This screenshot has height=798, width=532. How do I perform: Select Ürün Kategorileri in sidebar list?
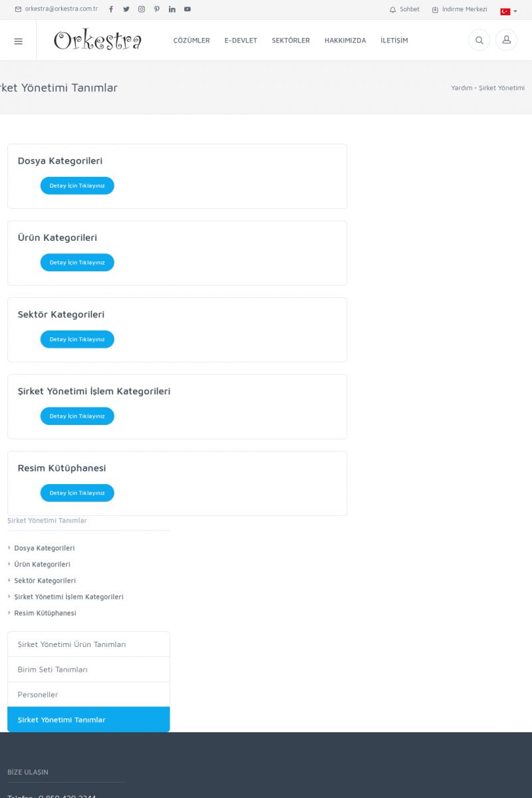click(42, 565)
